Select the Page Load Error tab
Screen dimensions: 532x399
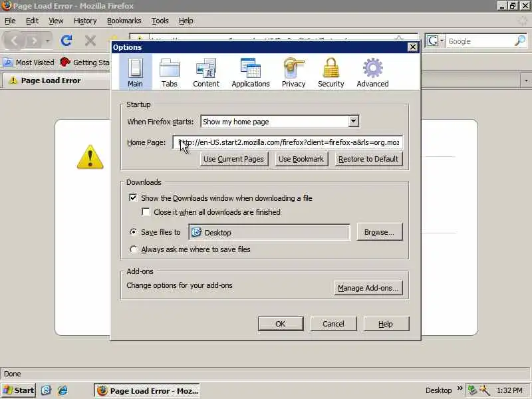click(x=56, y=80)
